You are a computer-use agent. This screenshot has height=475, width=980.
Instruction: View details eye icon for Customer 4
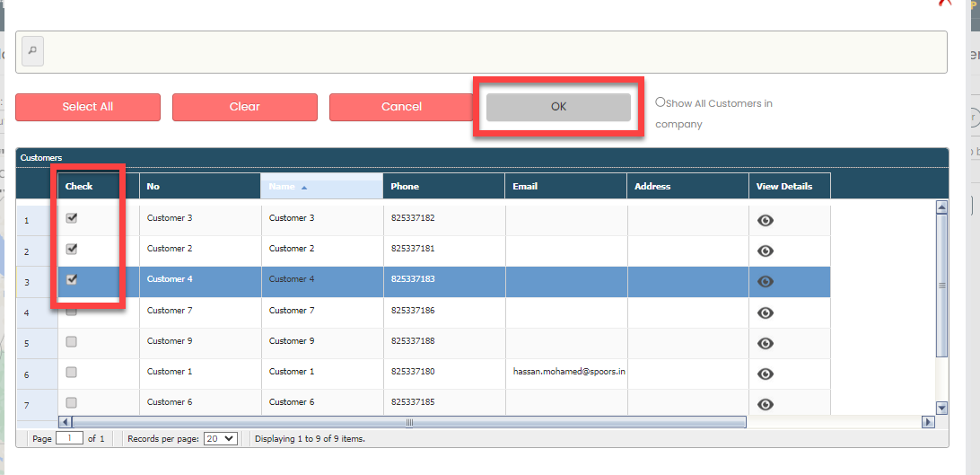pos(766,282)
